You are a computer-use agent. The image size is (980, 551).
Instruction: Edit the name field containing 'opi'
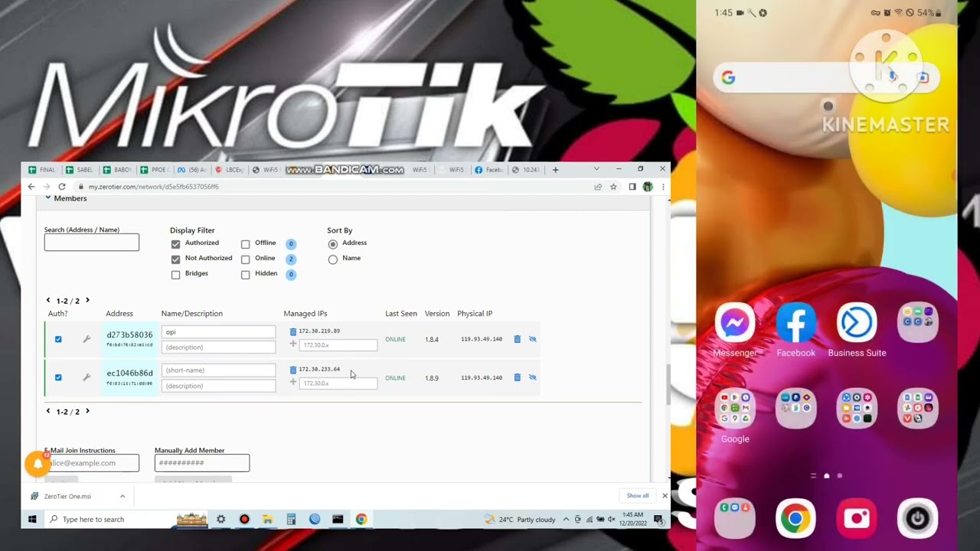pyautogui.click(x=218, y=332)
